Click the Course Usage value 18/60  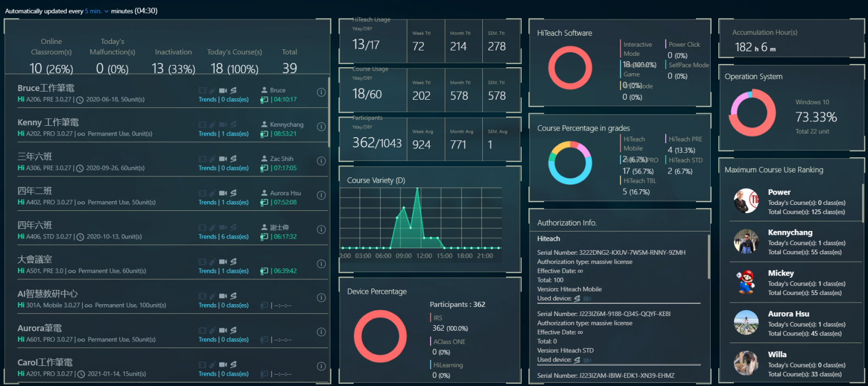[x=367, y=94]
